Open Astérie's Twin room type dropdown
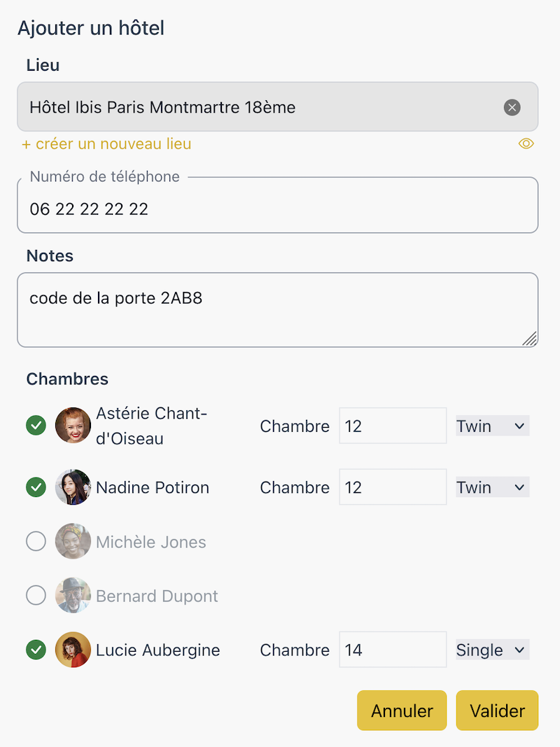This screenshot has width=560, height=747. pyautogui.click(x=492, y=426)
